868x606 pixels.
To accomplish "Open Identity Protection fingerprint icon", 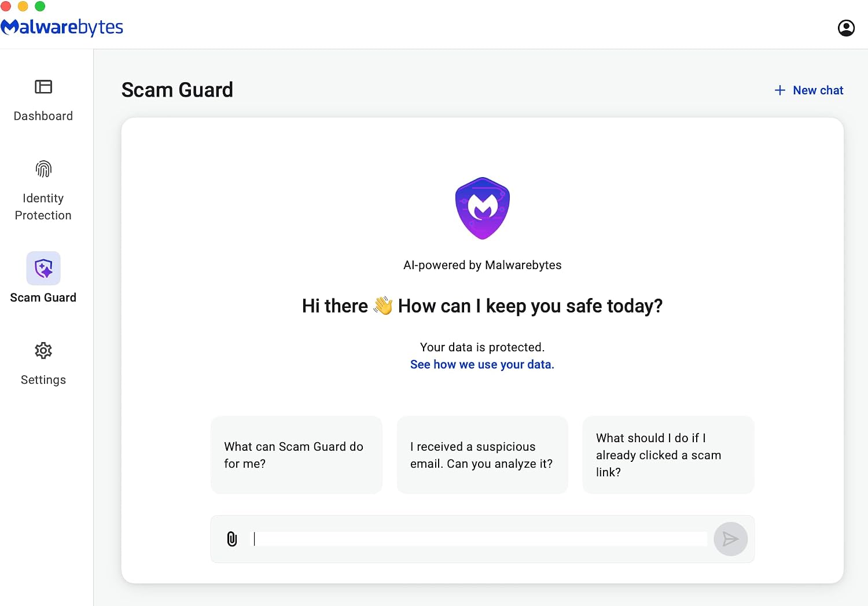I will tap(43, 169).
